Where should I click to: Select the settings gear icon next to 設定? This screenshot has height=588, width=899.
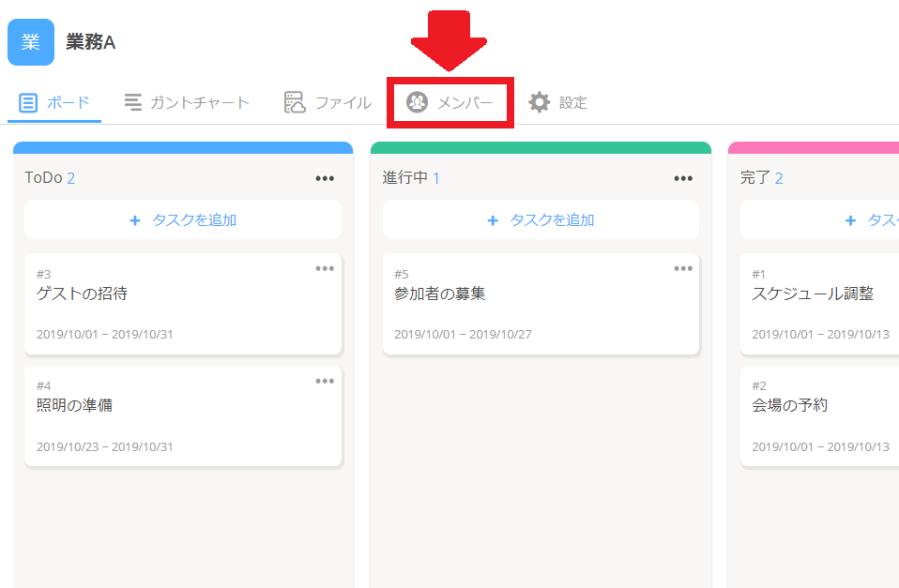coord(538,103)
